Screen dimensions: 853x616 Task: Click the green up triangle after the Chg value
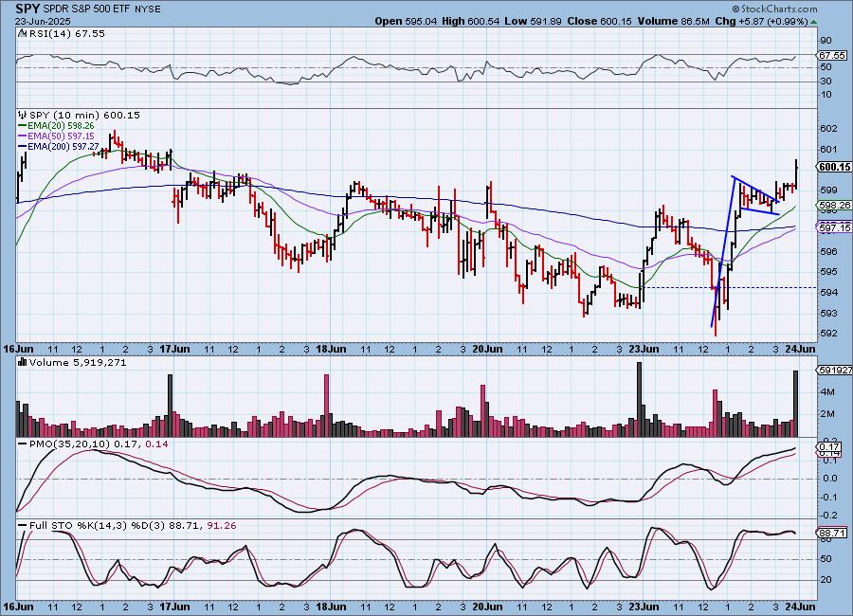click(x=813, y=22)
